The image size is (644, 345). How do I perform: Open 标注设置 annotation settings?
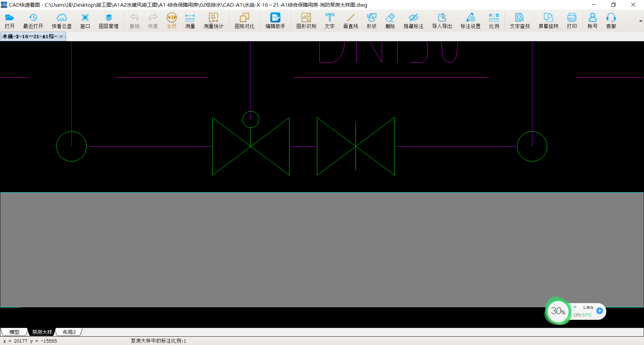coord(471,21)
